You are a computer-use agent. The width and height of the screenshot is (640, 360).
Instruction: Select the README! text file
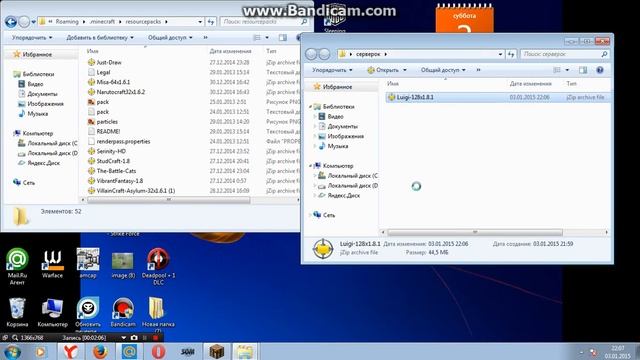point(108,131)
